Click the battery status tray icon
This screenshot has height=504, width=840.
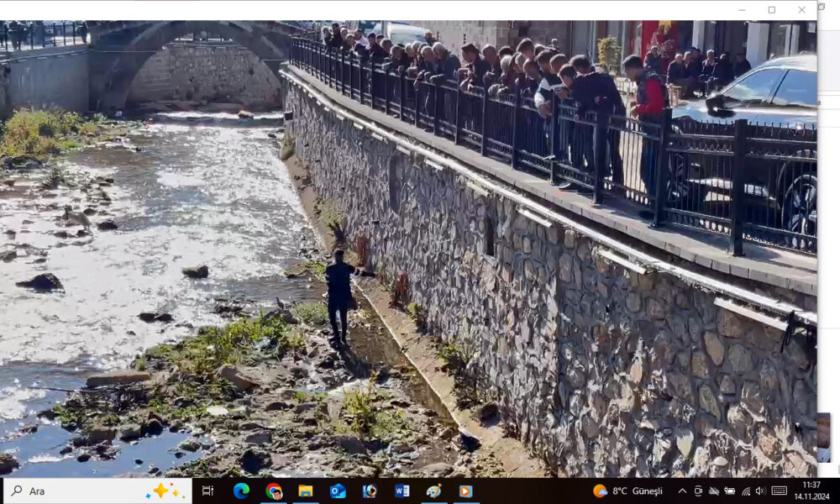(x=729, y=491)
